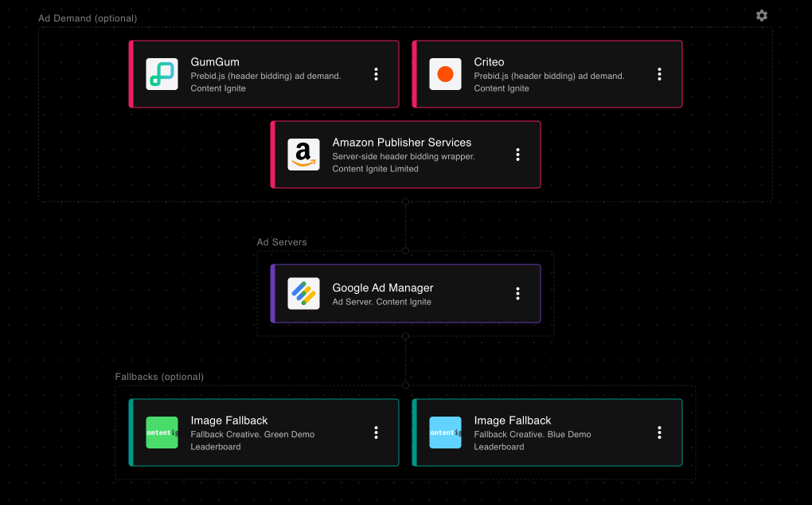Click the connector node atop Ad Servers box
Image resolution: width=812 pixels, height=505 pixels.
(405, 251)
